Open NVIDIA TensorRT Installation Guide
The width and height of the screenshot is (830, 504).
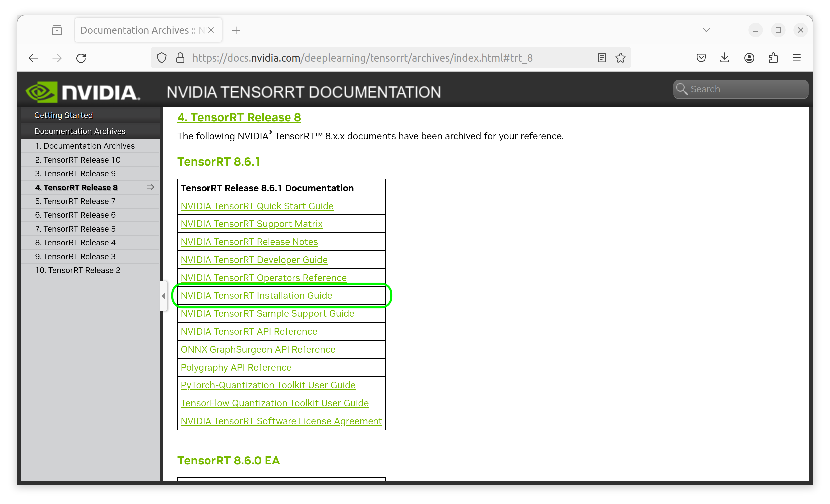pos(256,295)
